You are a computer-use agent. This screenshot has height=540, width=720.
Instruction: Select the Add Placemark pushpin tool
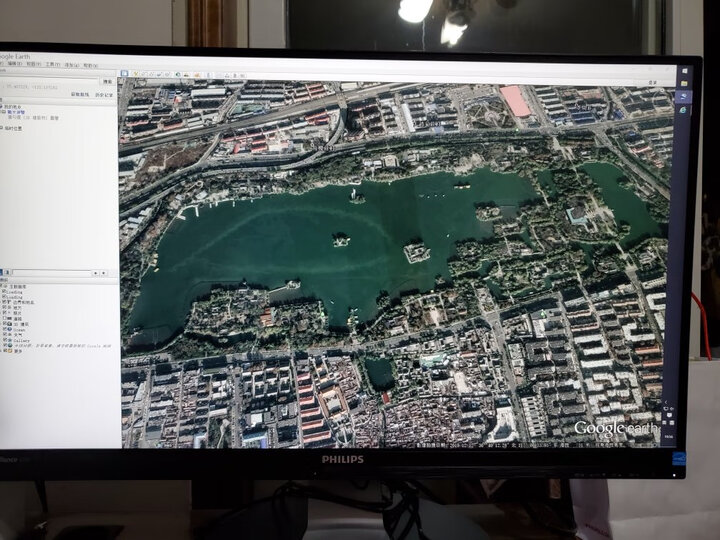[135, 74]
